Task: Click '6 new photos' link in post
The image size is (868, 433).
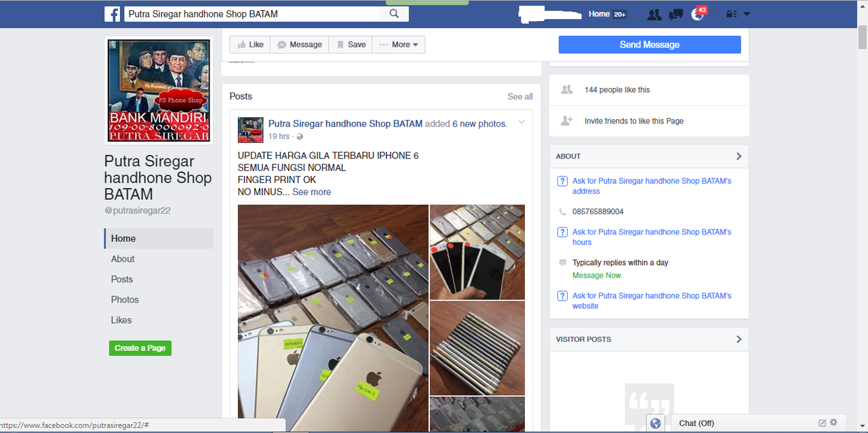Action: click(x=479, y=123)
